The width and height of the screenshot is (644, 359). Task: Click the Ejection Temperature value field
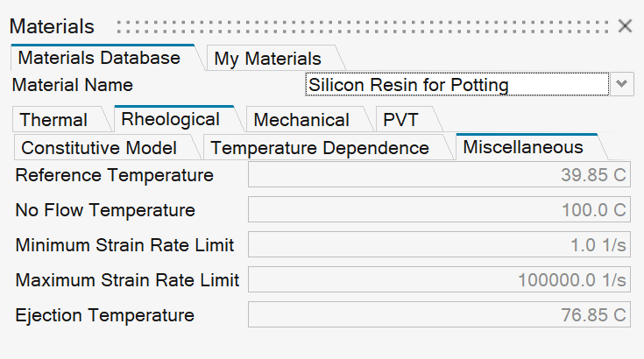coord(439,315)
